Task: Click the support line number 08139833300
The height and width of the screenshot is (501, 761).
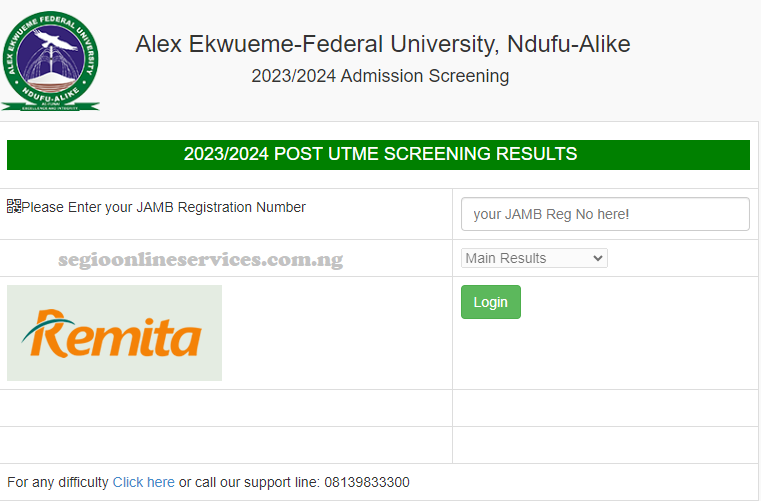Action: click(x=367, y=482)
